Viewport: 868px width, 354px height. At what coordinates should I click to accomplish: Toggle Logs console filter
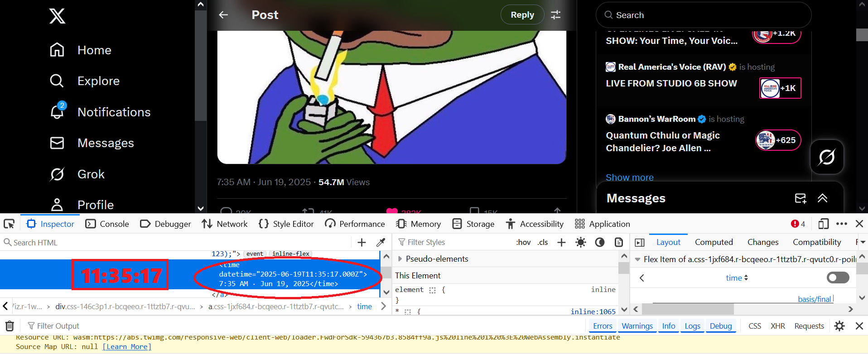pyautogui.click(x=692, y=326)
